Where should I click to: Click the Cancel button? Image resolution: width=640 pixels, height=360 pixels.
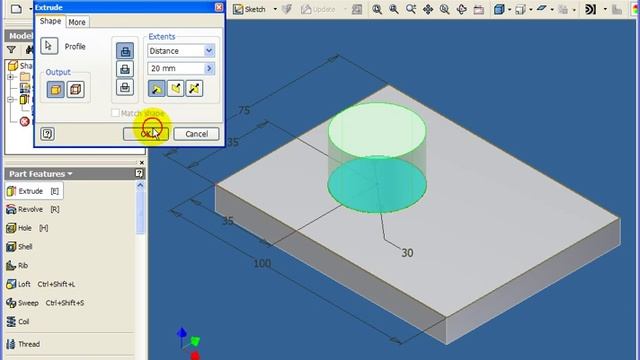coord(196,134)
